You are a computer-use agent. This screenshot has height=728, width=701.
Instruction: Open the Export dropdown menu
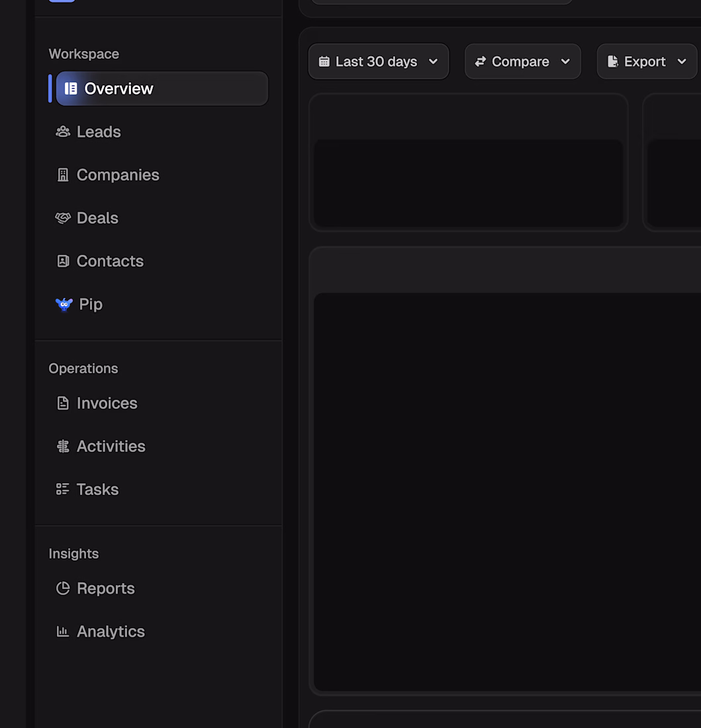[647, 62]
